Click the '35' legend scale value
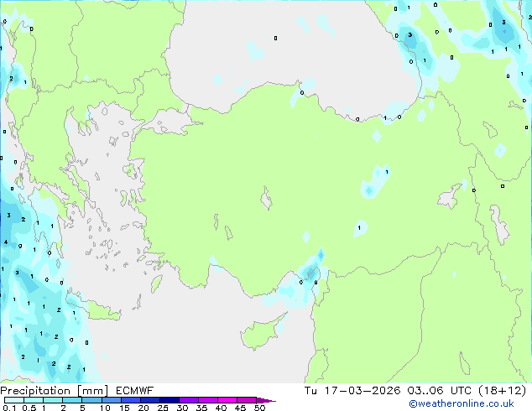 click(x=201, y=408)
